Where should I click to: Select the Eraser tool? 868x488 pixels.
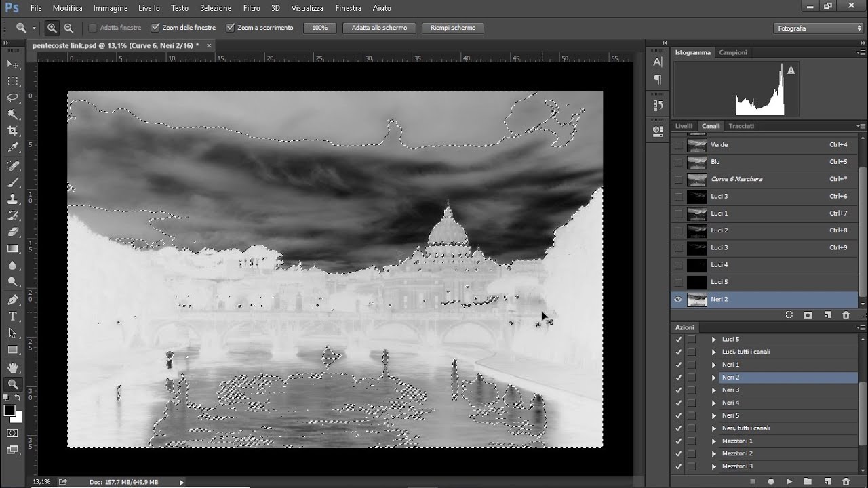13,232
